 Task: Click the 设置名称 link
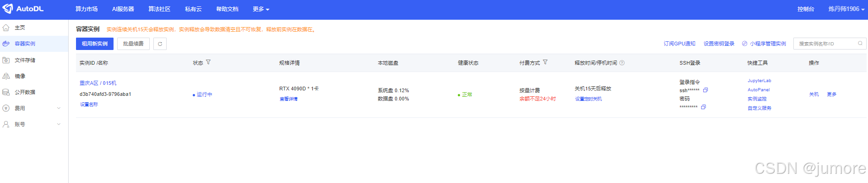point(89,105)
